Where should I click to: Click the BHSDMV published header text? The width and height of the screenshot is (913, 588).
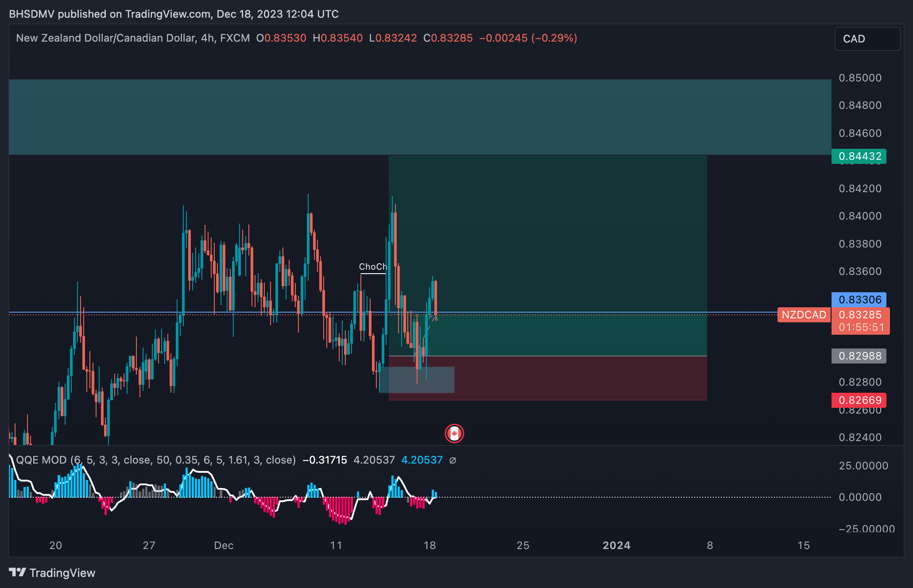174,14
